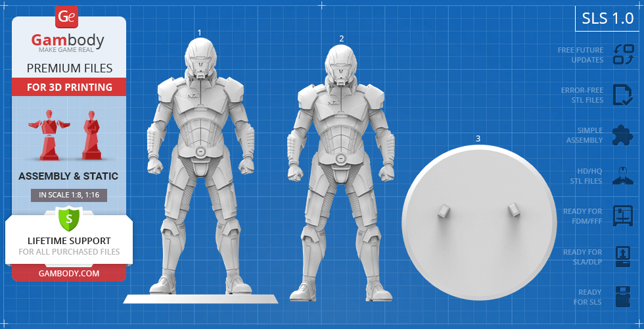Click the red static figure icon
Viewport: 644px width, 329px height.
coord(90,135)
